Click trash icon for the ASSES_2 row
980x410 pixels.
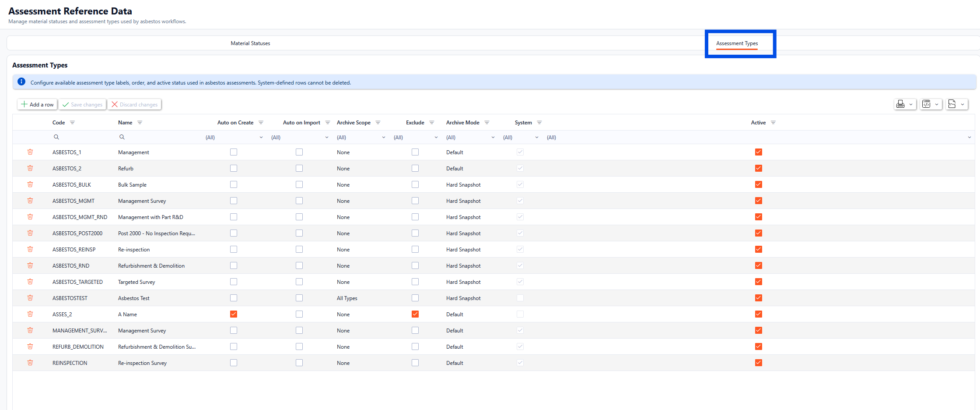(30, 314)
